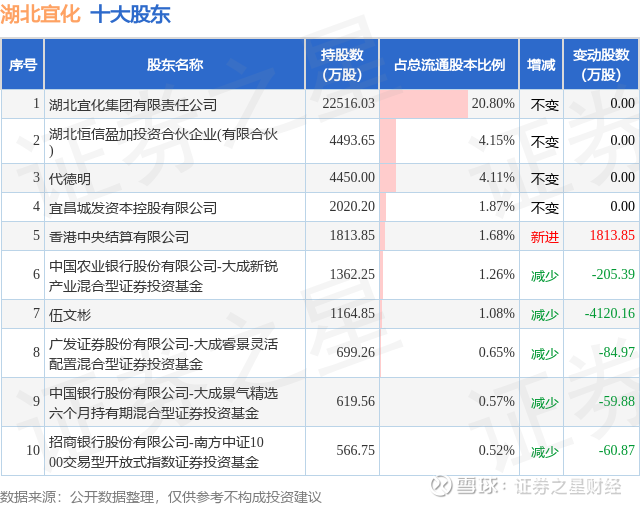The width and height of the screenshot is (640, 506).
Task: Click 减少 status in row 10
Action: point(544,452)
